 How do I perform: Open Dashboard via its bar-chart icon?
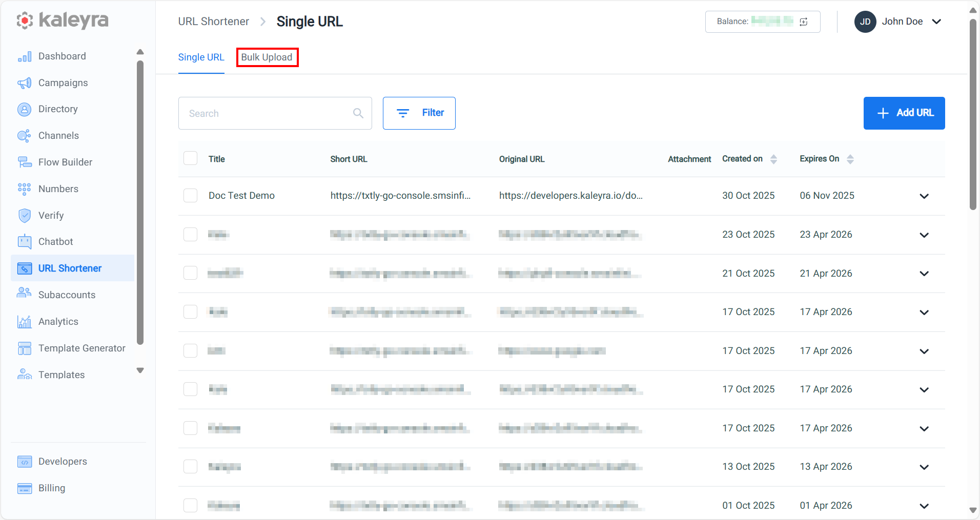[25, 56]
